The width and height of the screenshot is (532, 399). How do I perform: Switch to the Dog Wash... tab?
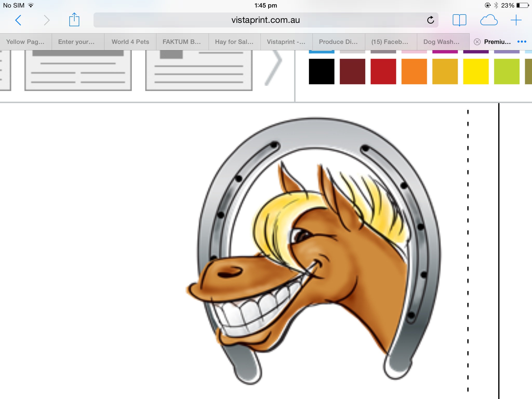click(x=441, y=42)
